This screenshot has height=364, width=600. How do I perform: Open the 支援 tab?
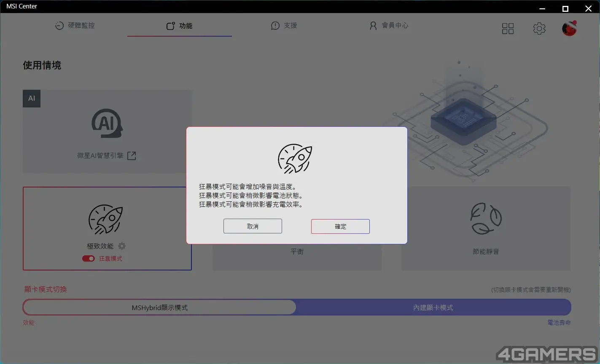[284, 25]
